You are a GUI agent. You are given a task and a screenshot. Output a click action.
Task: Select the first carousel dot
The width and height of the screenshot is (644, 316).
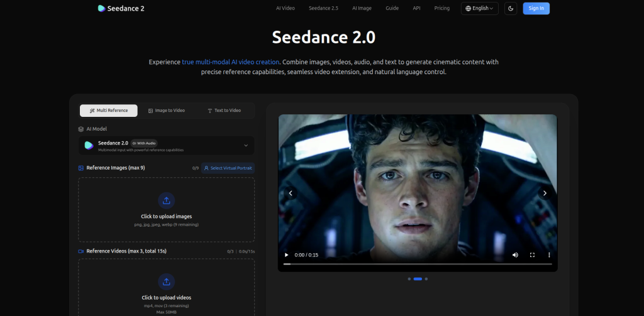click(x=409, y=279)
